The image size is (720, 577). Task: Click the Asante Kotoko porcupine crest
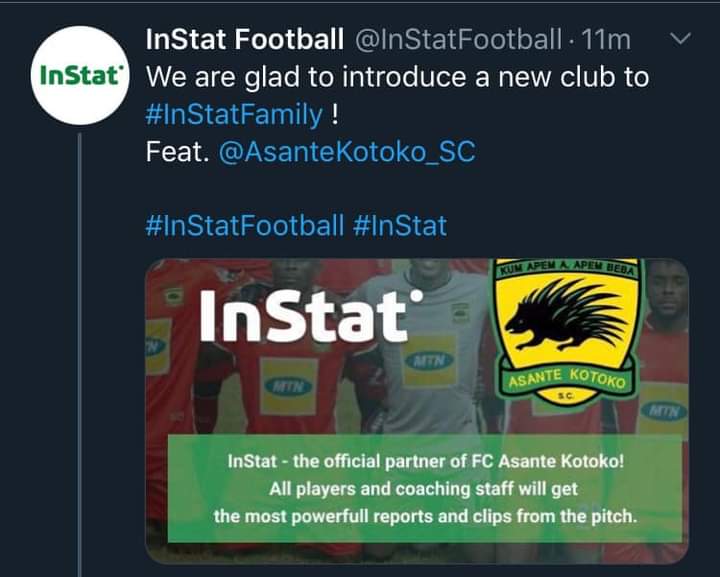pyautogui.click(x=567, y=331)
